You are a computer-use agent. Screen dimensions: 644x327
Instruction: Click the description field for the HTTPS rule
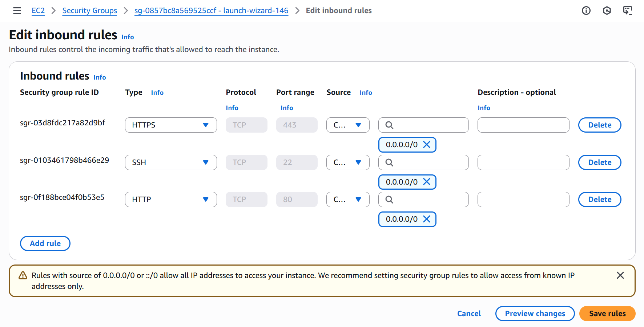tap(523, 125)
